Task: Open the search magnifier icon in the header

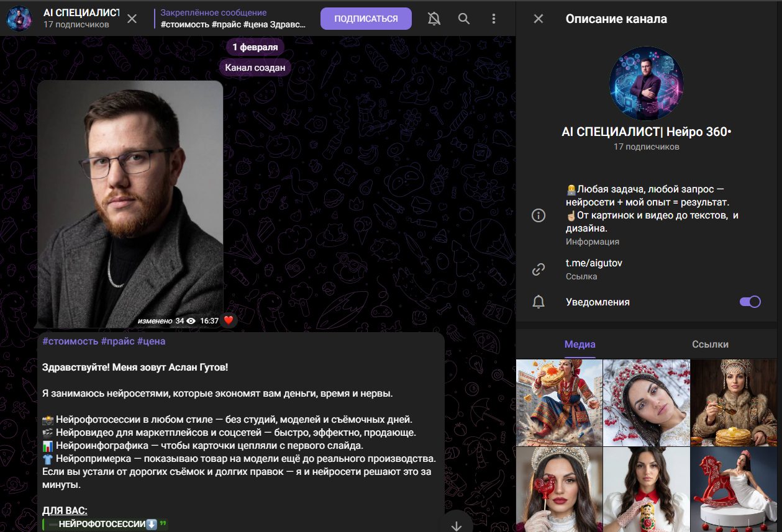Action: (464, 19)
